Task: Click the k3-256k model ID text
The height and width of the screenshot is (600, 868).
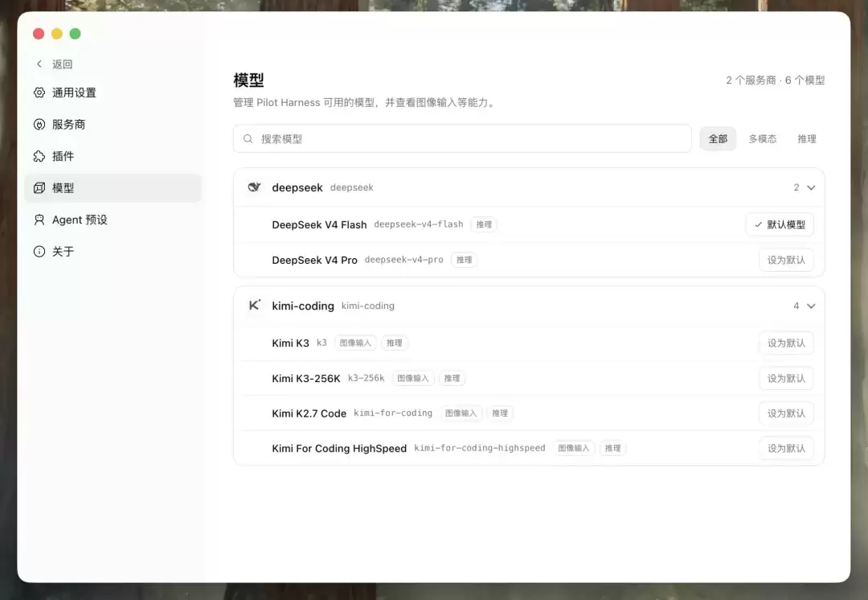Action: [x=366, y=378]
